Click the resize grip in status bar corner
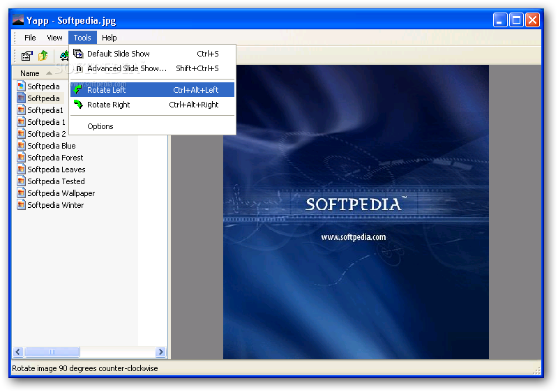558x392 pixels. click(x=536, y=370)
